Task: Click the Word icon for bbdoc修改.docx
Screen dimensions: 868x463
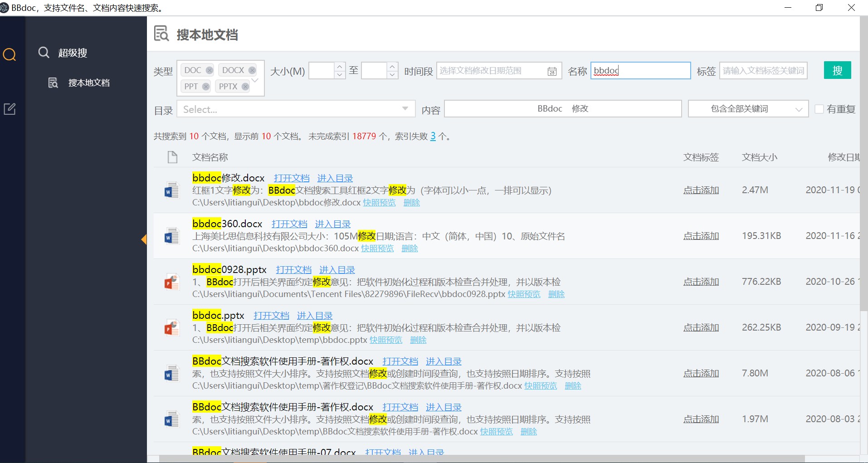Action: 171,190
